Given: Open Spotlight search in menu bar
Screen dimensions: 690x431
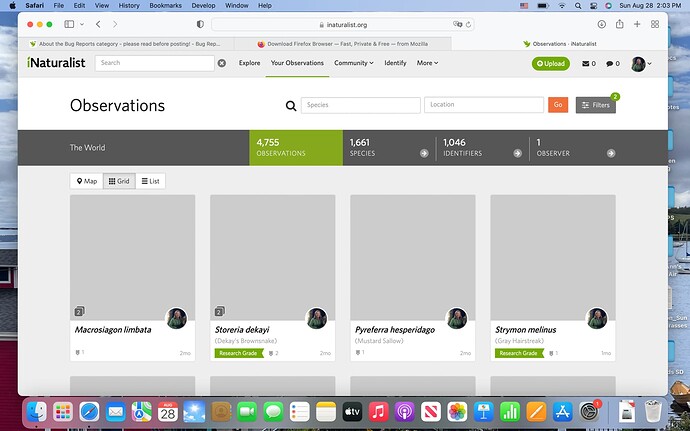Looking at the screenshot, I should [578, 6].
